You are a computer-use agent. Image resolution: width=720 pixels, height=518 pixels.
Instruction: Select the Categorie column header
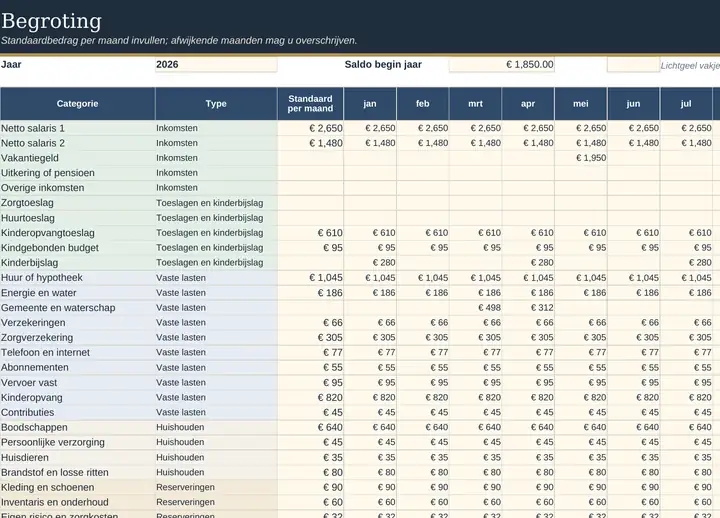click(x=78, y=104)
